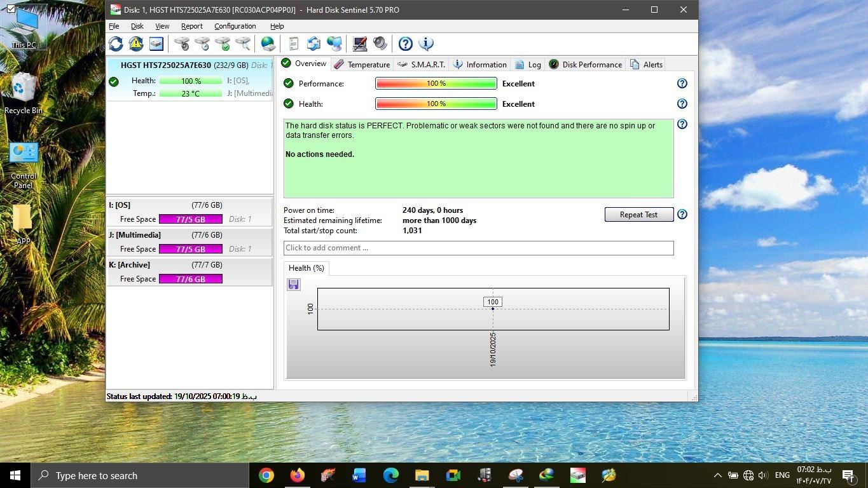
Task: Open the Report menu
Action: 191,26
